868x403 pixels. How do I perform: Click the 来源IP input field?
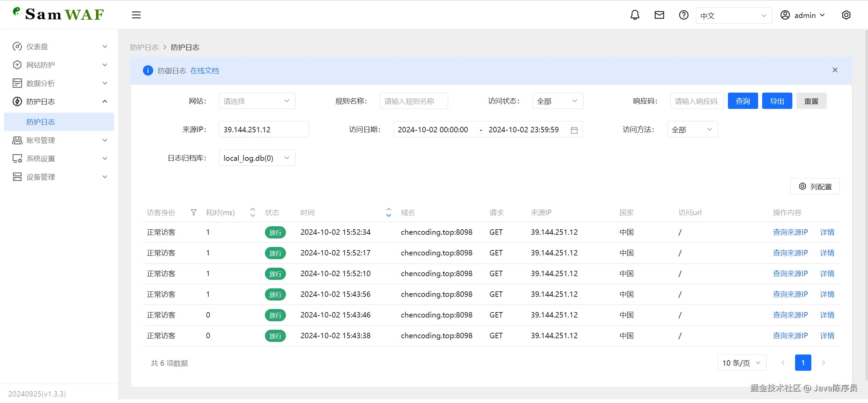coord(264,130)
